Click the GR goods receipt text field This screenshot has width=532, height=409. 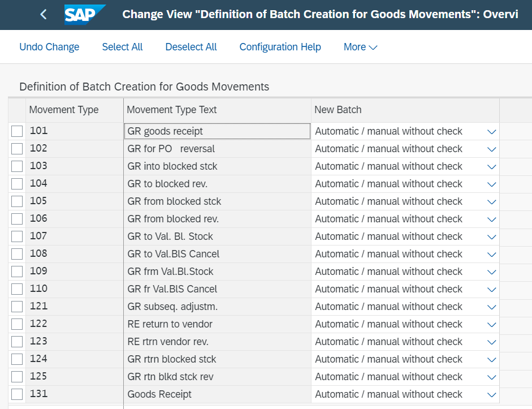click(217, 131)
